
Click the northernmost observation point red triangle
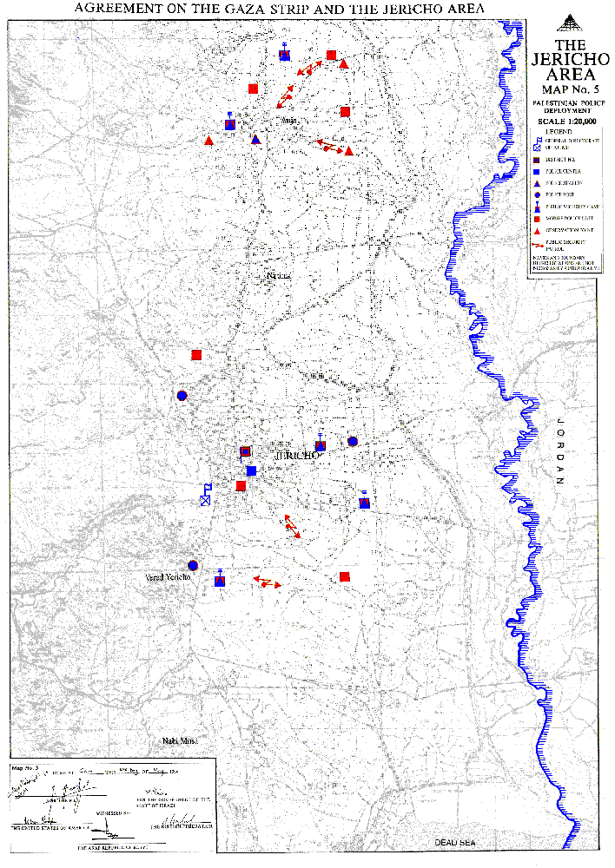[x=343, y=64]
